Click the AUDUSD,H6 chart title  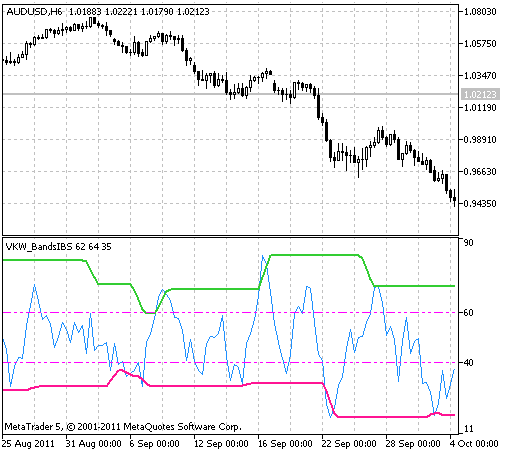pos(34,12)
